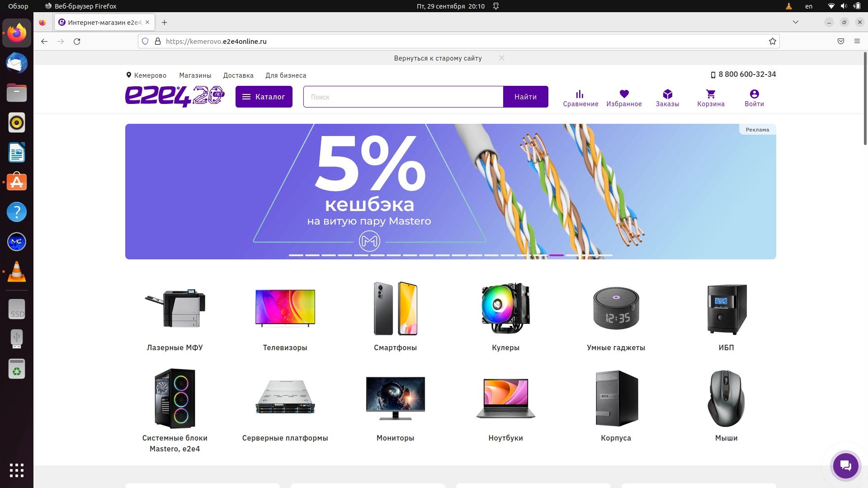Click the tracking protection shield icon
Viewport: 868px width, 488px height.
pyautogui.click(x=145, y=41)
